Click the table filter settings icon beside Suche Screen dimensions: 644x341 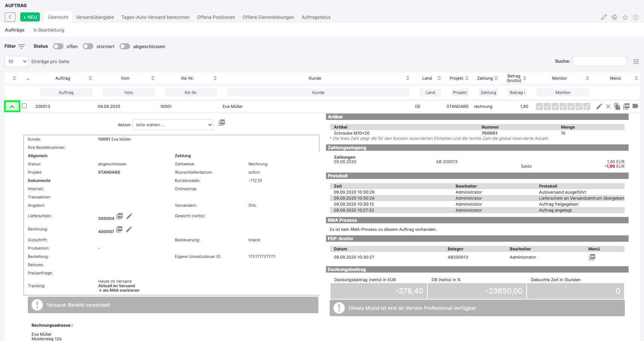point(636,62)
